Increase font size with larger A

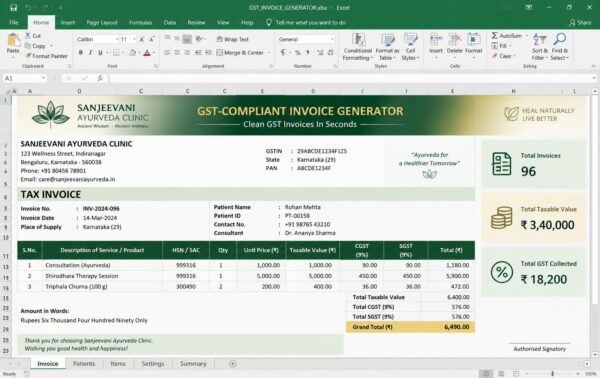142,39
